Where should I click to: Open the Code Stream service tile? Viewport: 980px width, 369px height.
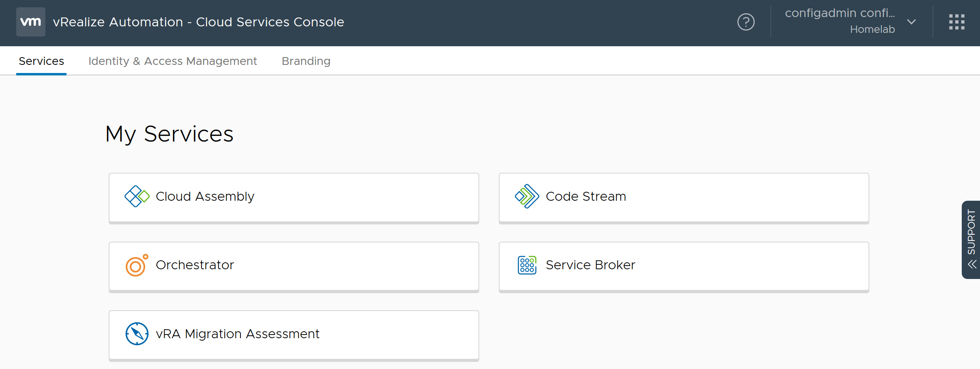684,198
